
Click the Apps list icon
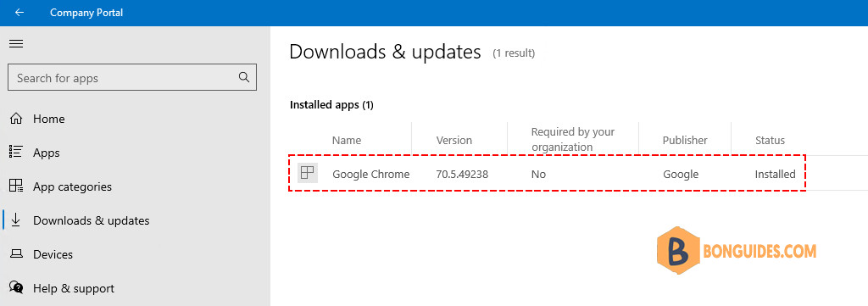coord(17,153)
